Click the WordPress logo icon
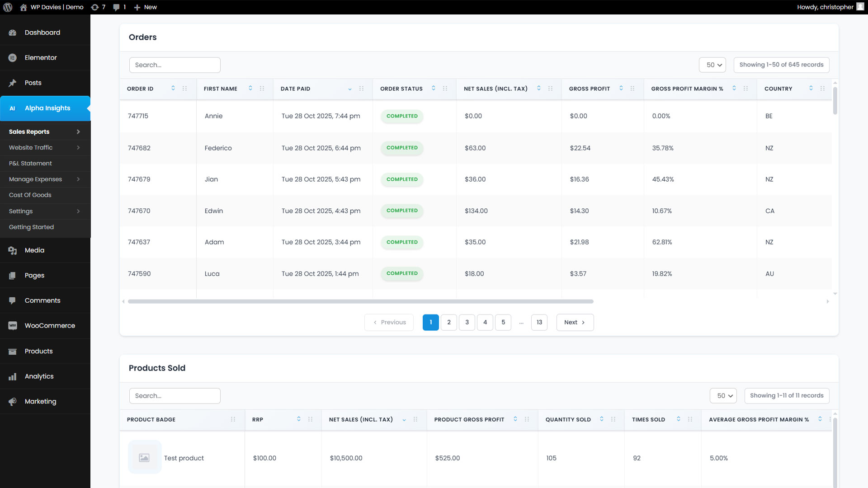 pyautogui.click(x=8, y=7)
